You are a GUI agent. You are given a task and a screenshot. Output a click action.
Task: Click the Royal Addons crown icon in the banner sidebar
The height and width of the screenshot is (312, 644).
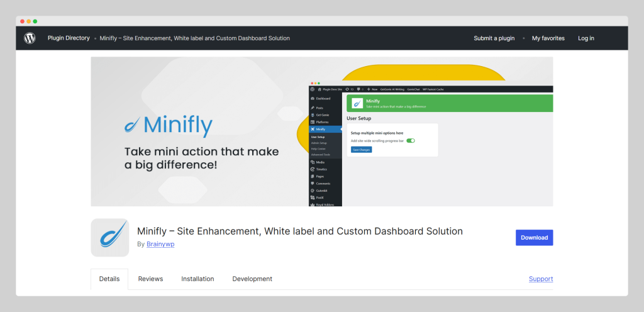pos(313,204)
